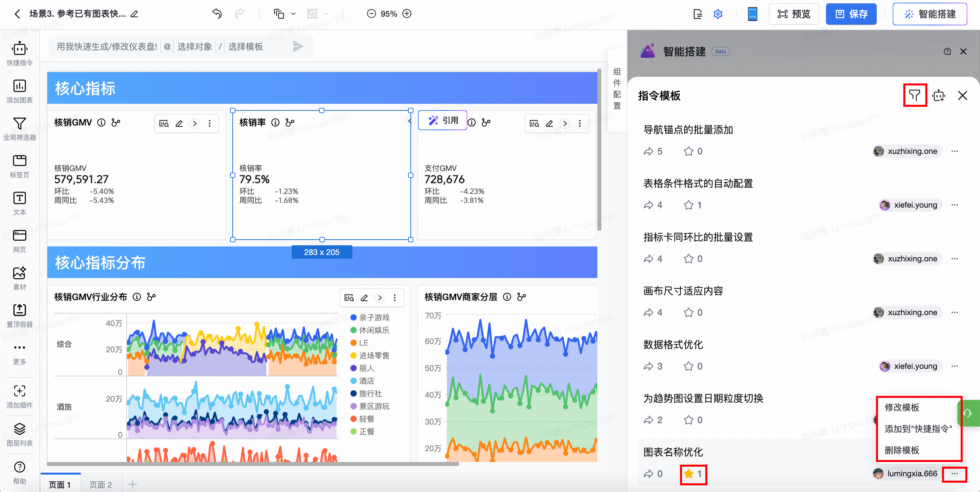Click the undo arrow in top toolbar
This screenshot has height=492, width=980.
217,14
